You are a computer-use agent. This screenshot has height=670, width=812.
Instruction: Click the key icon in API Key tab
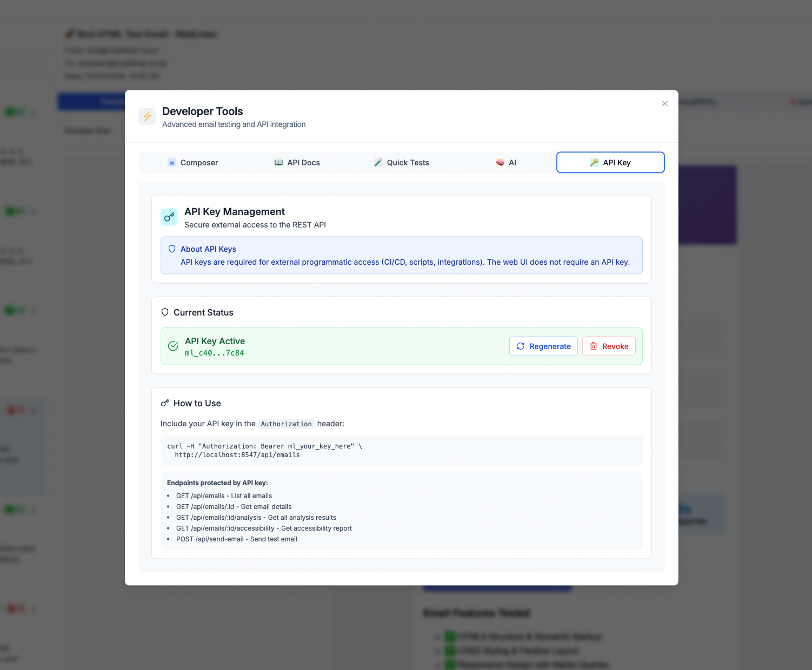click(x=594, y=163)
